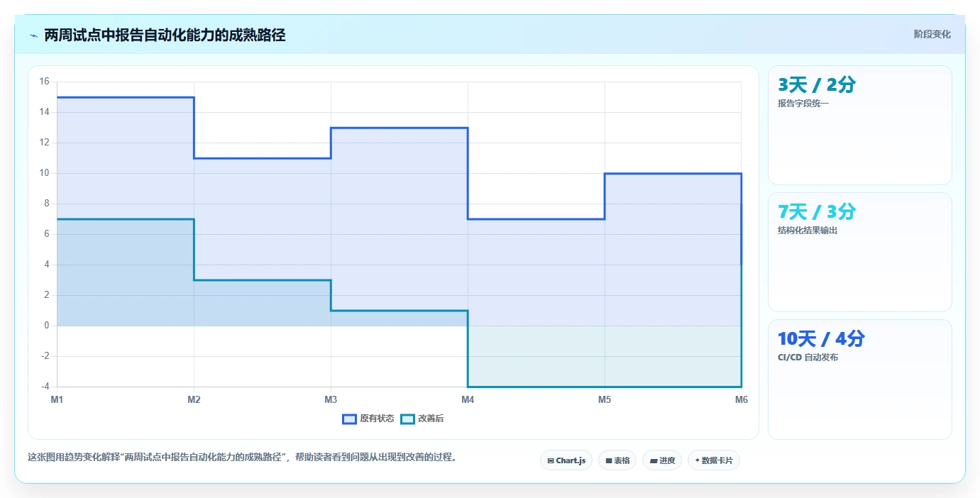Image resolution: width=980 pixels, height=498 pixels.
Task: Click the M5 x-axis label
Action: (x=605, y=400)
